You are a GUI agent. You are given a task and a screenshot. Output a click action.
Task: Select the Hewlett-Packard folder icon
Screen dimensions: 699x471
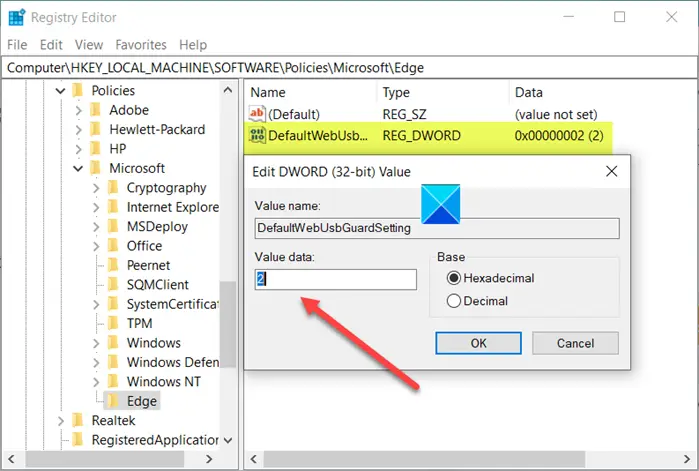click(x=95, y=129)
